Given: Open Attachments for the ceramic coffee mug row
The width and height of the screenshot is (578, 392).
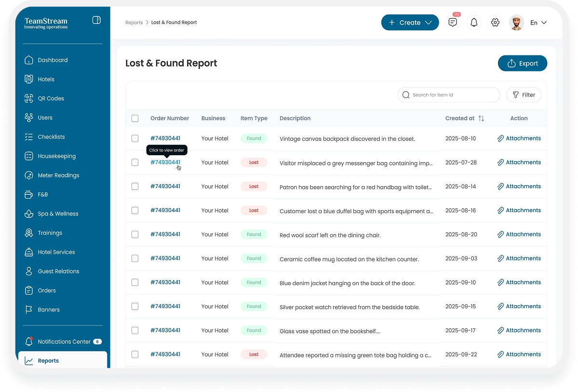Looking at the screenshot, I should [519, 258].
